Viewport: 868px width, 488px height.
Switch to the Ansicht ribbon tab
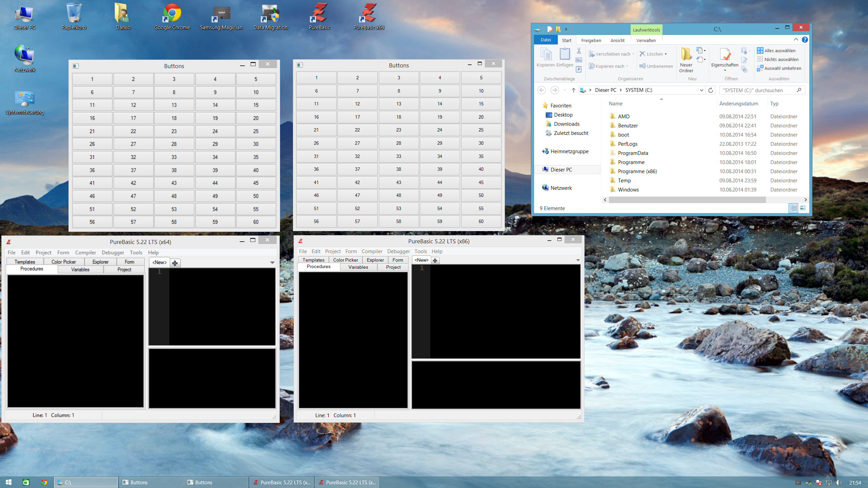pyautogui.click(x=617, y=40)
